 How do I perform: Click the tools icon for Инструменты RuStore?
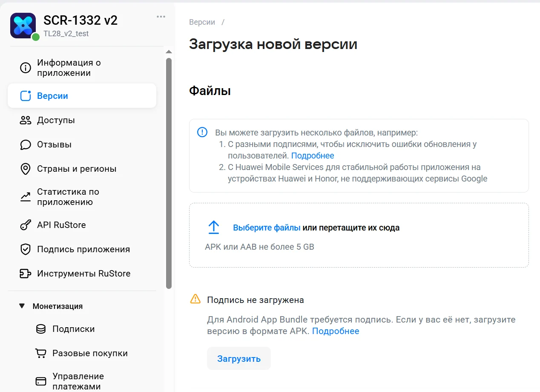coord(26,274)
